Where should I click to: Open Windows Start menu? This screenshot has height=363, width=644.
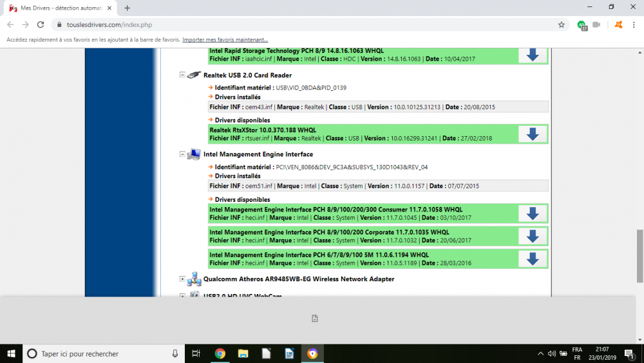[x=11, y=353]
